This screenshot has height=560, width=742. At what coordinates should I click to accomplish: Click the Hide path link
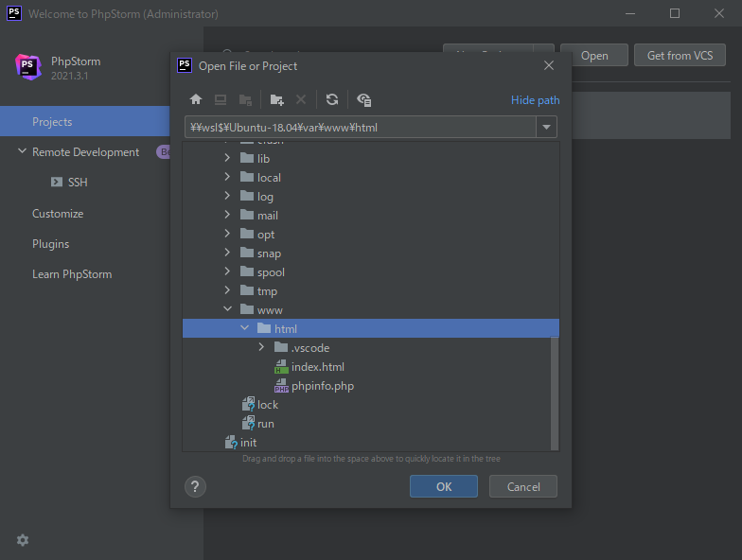click(x=535, y=100)
